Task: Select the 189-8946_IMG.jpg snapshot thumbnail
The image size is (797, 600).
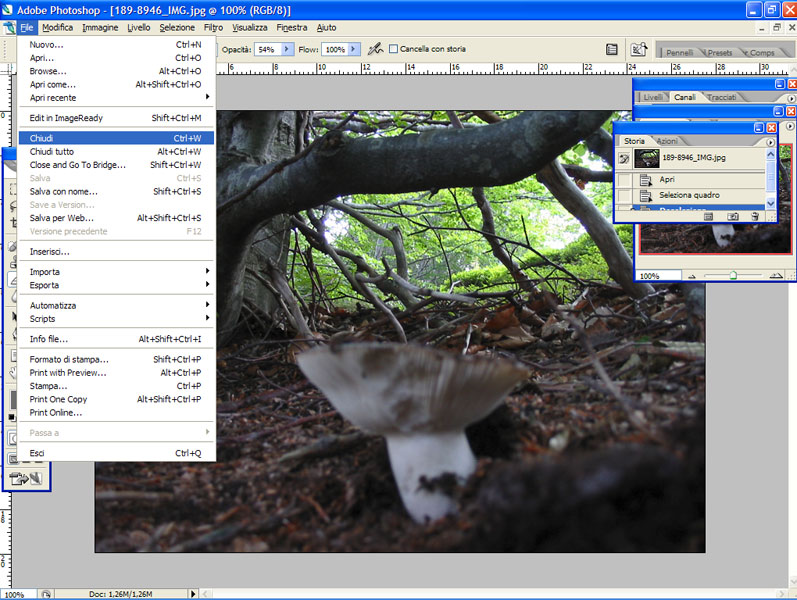Action: 646,158
